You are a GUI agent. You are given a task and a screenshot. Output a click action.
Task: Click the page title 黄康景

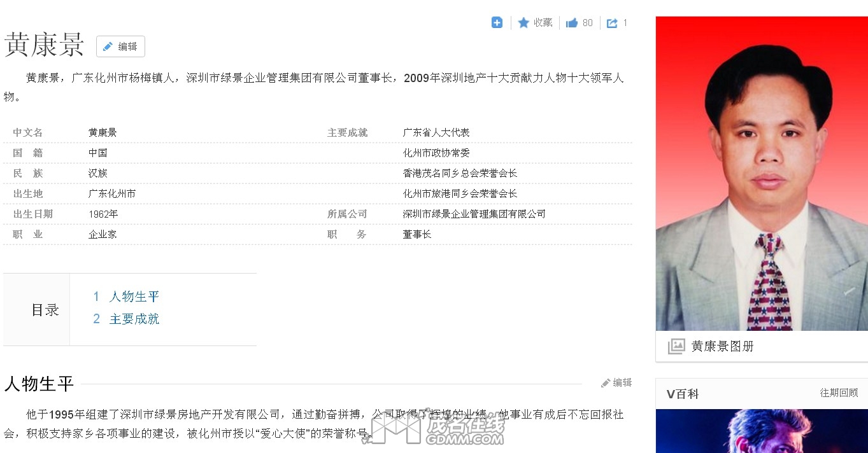[45, 44]
